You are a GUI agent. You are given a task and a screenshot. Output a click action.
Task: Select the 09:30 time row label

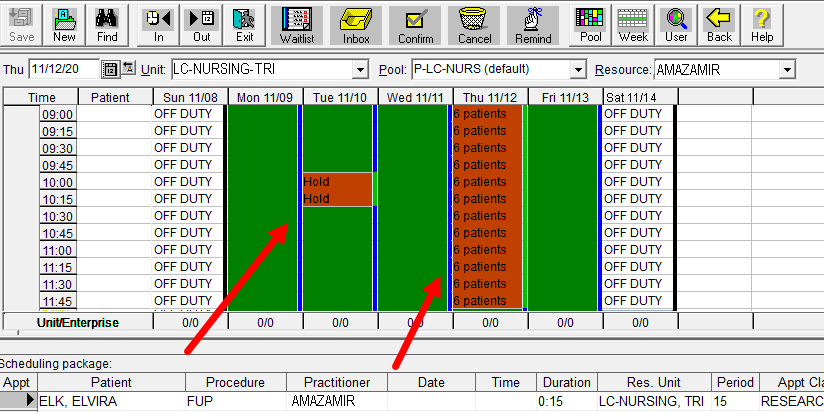pos(58,148)
